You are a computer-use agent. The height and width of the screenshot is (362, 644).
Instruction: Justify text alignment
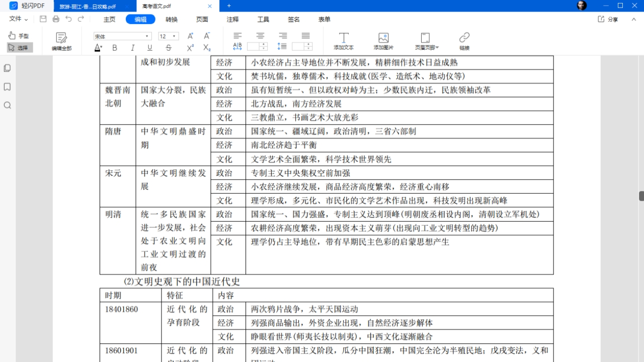pyautogui.click(x=305, y=36)
